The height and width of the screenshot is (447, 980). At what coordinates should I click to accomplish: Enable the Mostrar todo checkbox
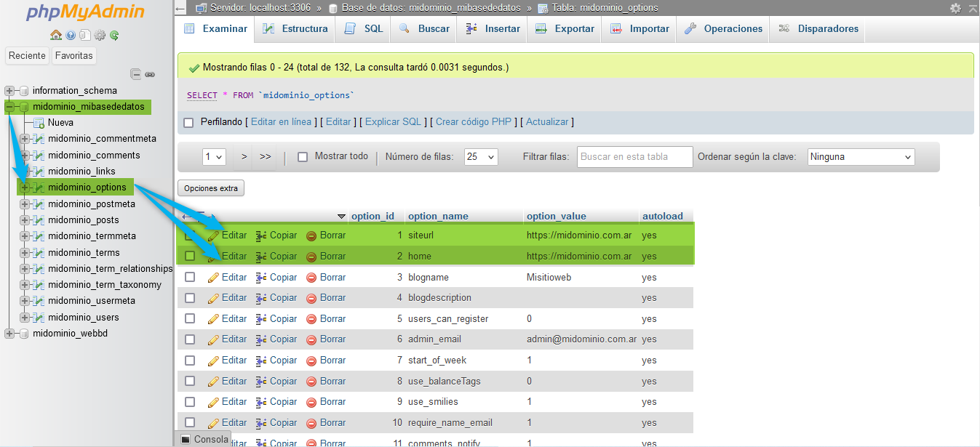(x=303, y=157)
